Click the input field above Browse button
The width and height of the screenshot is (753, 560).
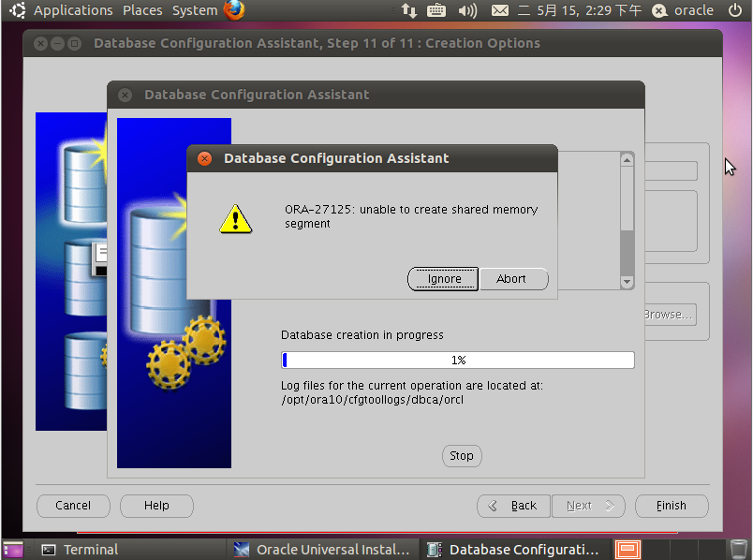[671, 171]
